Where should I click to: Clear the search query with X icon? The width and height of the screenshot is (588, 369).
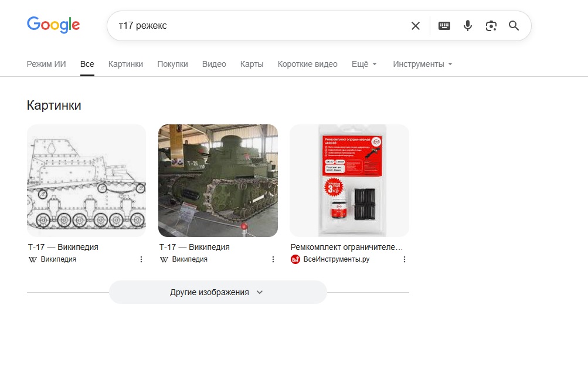coord(416,26)
